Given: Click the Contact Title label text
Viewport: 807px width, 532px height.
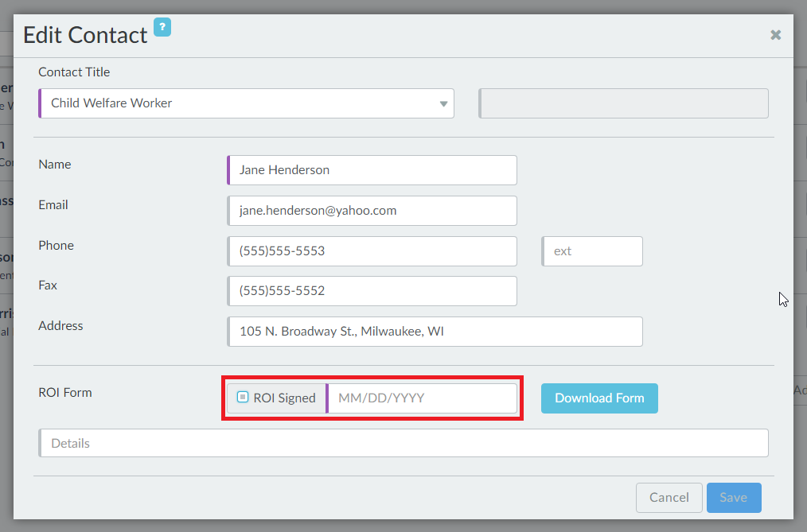Looking at the screenshot, I should coord(74,72).
